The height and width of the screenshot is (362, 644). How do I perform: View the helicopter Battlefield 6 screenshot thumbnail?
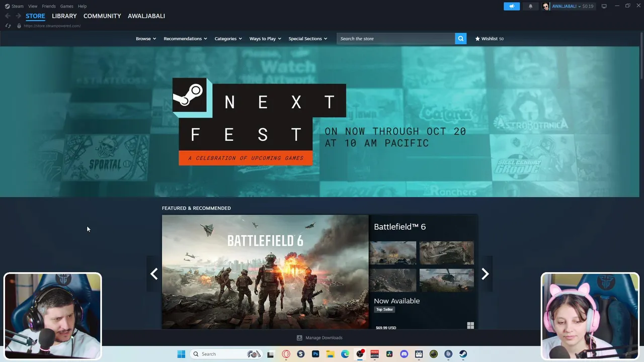tap(447, 280)
